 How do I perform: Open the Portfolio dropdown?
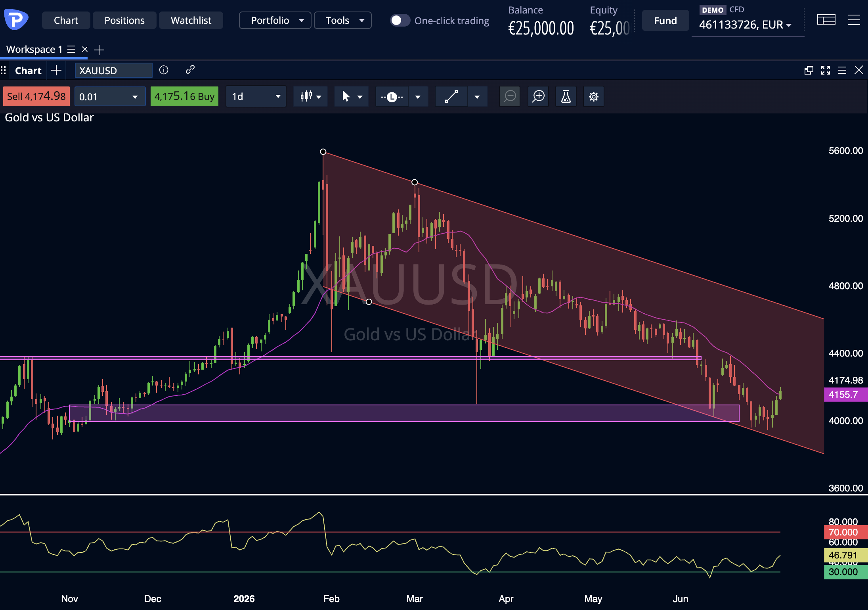click(275, 20)
